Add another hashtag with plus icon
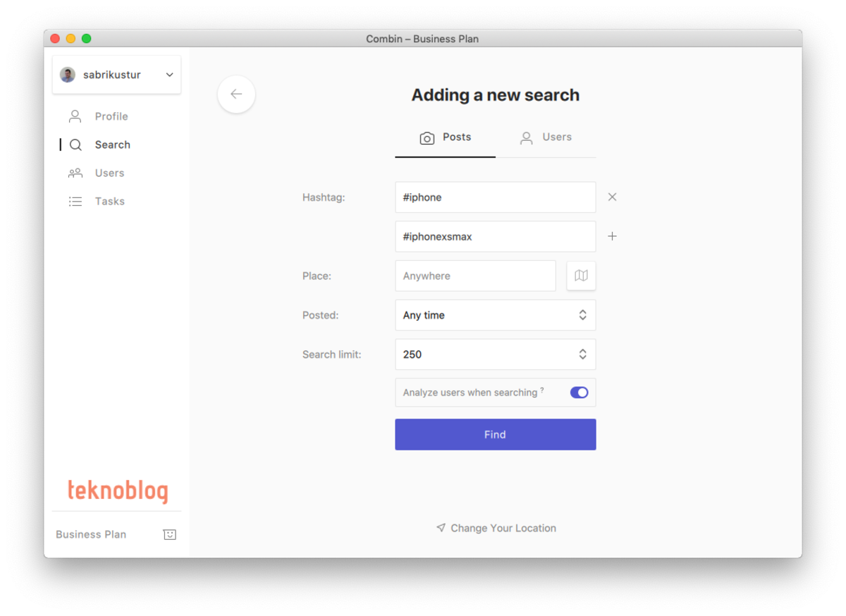 click(612, 237)
